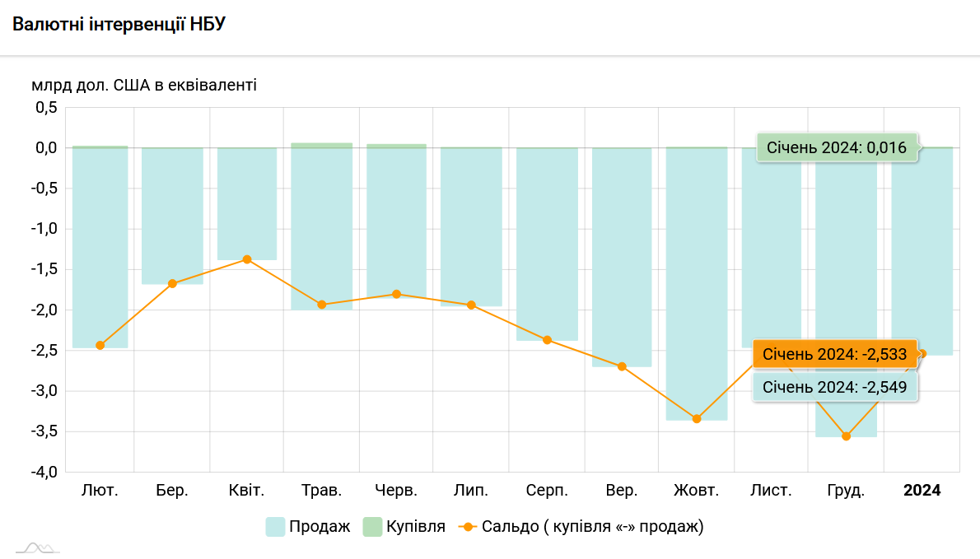This screenshot has width=980, height=559.
Task: Hide the Сальдо series via legend text
Action: click(x=592, y=527)
